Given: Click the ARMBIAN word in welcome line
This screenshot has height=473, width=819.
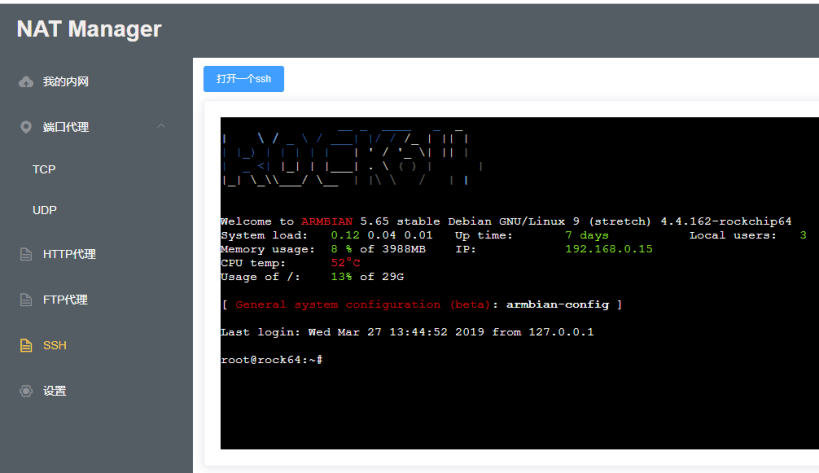Looking at the screenshot, I should tap(327, 221).
